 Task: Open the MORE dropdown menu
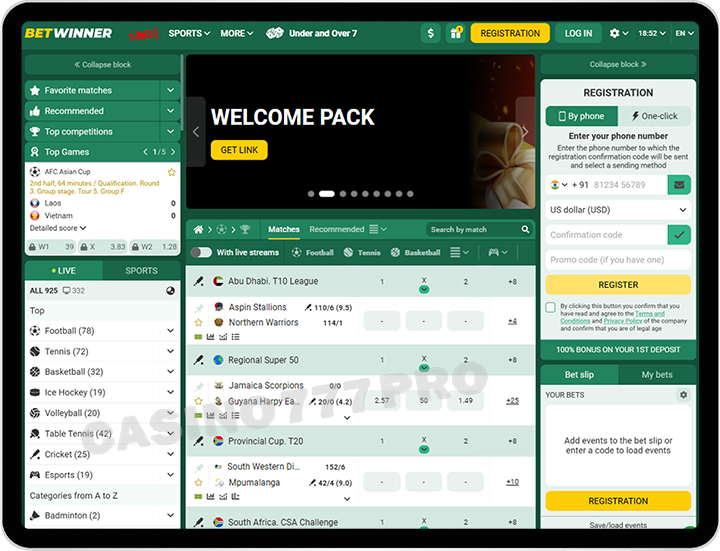point(236,33)
